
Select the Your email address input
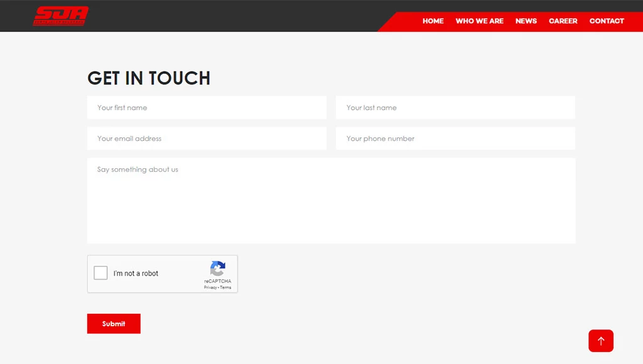pyautogui.click(x=207, y=139)
